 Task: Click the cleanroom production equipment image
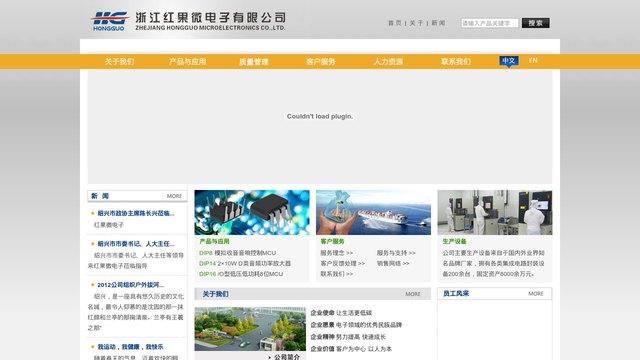[495, 212]
